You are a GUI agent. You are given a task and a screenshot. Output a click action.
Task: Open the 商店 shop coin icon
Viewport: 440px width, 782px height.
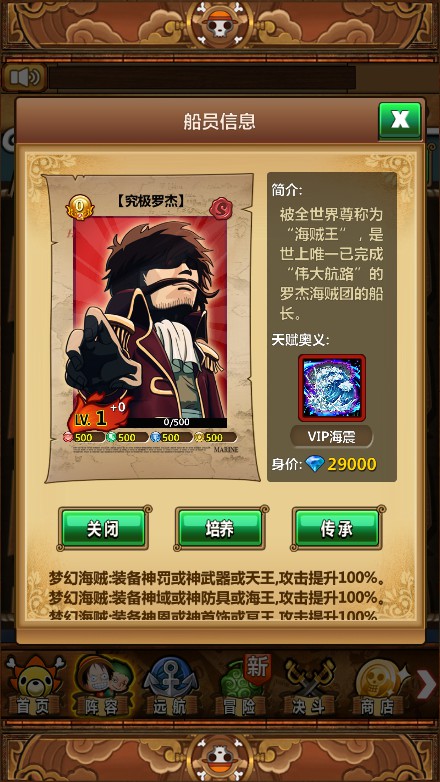378,686
